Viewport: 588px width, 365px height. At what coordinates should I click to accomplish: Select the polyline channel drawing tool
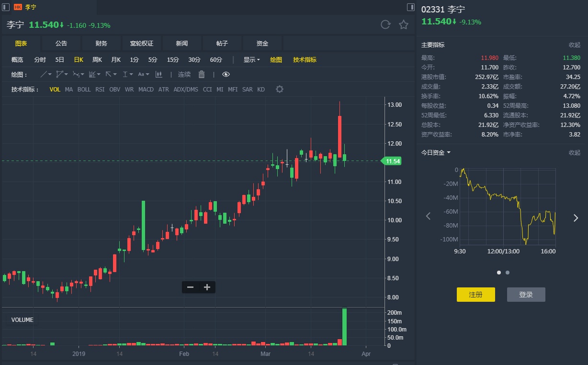tap(59, 74)
